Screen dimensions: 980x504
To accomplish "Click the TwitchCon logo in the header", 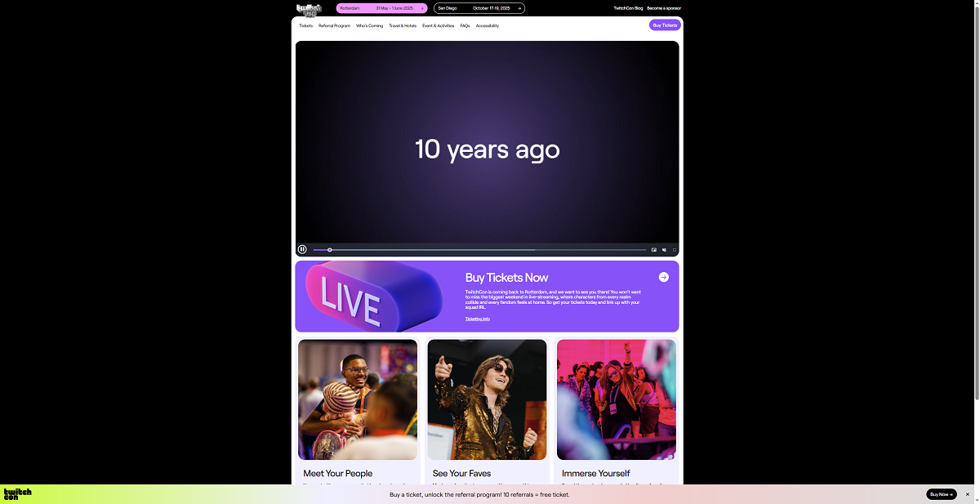I will pos(309,9).
